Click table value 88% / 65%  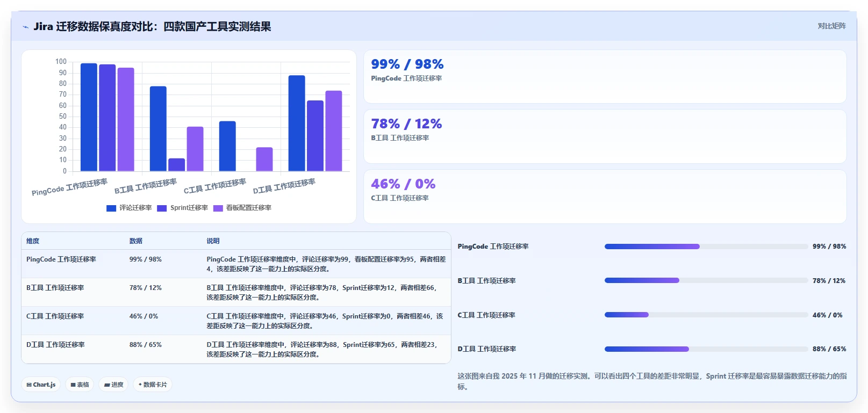coord(146,345)
